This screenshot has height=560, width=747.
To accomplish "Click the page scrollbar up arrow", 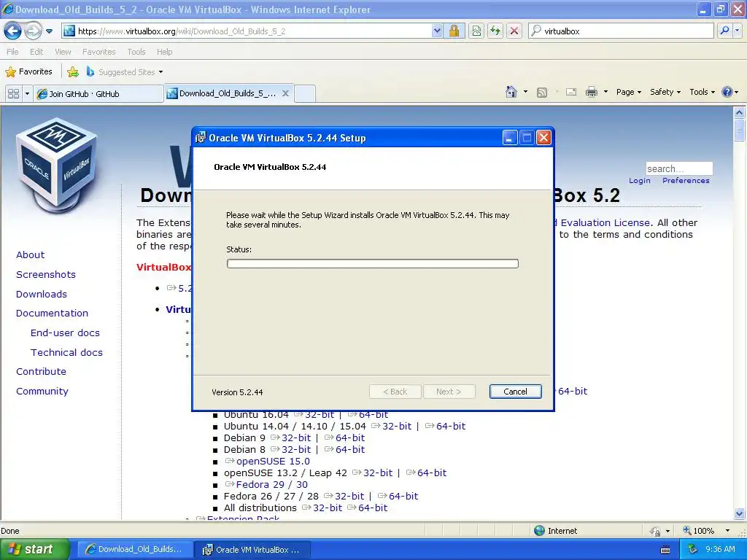I will coord(739,112).
